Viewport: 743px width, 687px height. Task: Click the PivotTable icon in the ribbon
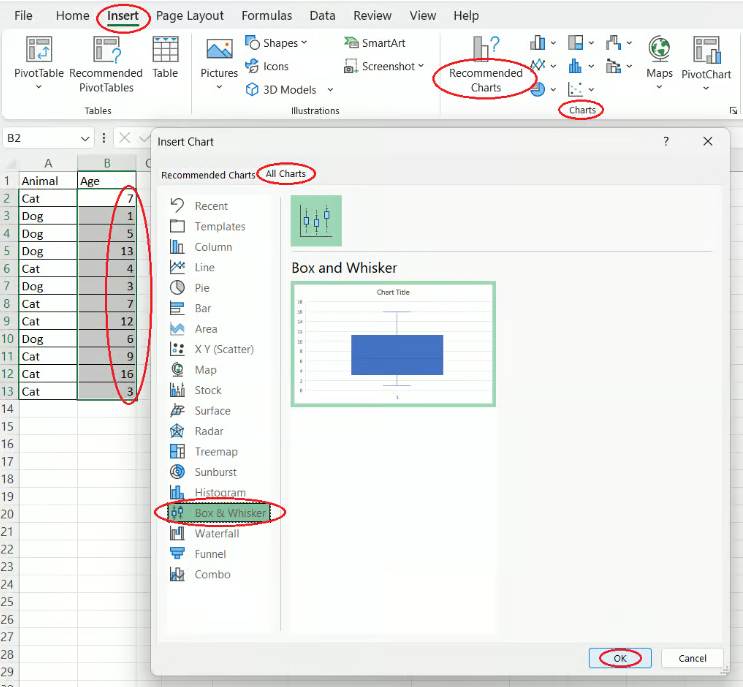coord(39,52)
